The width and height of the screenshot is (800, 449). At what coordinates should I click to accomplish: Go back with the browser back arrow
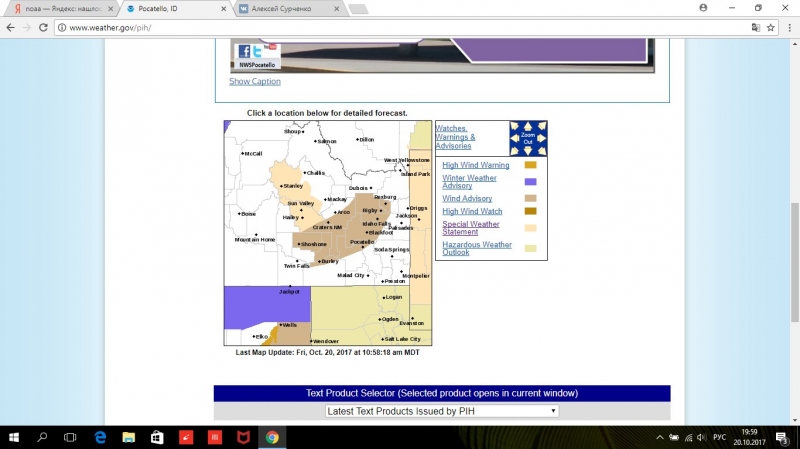pos(11,28)
